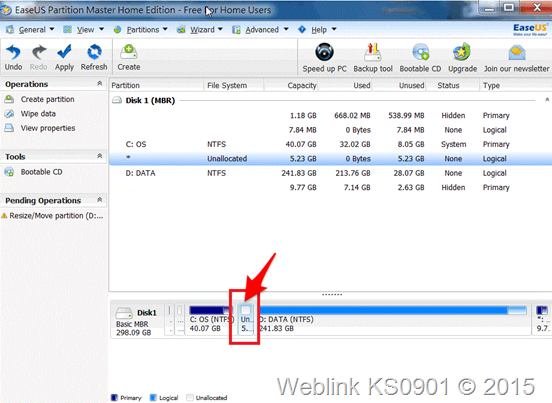This screenshot has height=403, width=552.
Task: Collapse the Pending Operations panel
Action: pos(100,200)
